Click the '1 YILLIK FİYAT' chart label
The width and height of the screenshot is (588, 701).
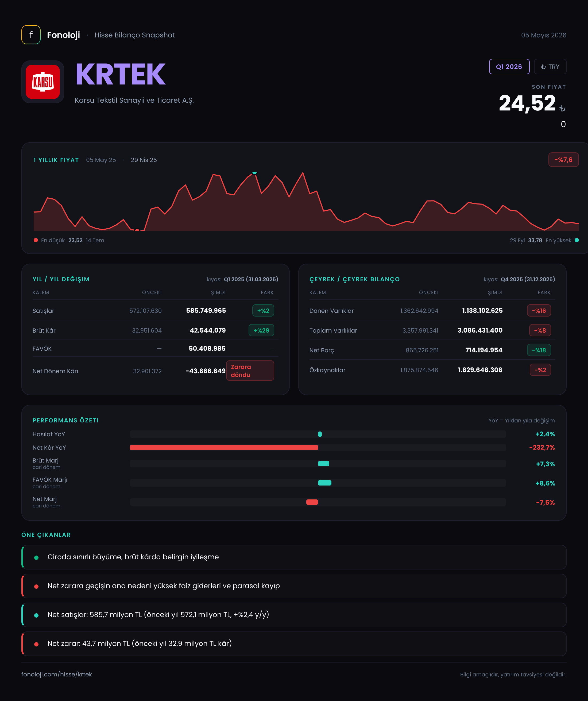(56, 160)
